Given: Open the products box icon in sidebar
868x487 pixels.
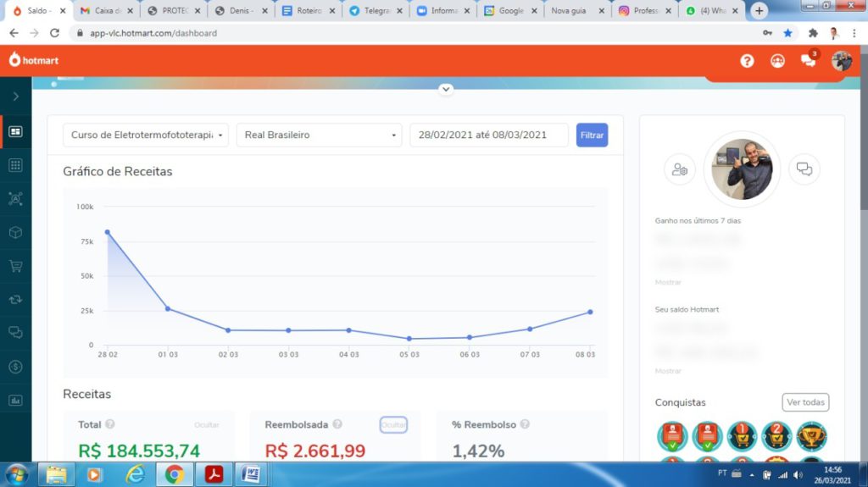Looking at the screenshot, I should coord(15,232).
